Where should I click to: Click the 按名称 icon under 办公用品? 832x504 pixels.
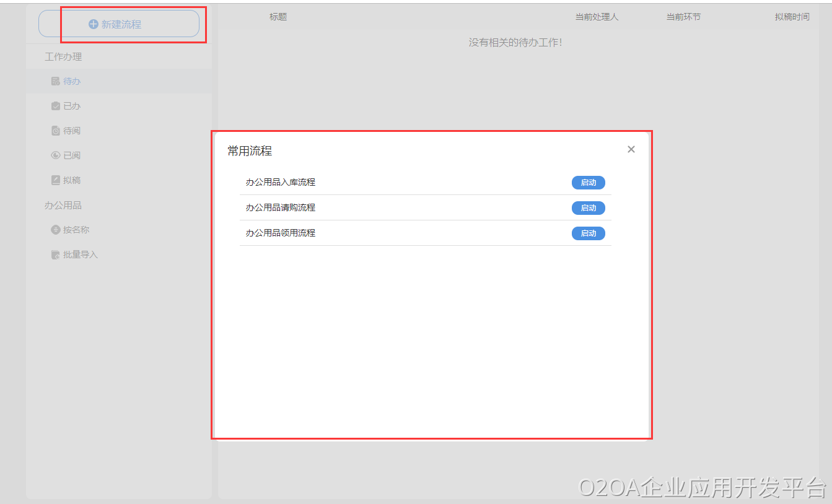click(55, 230)
